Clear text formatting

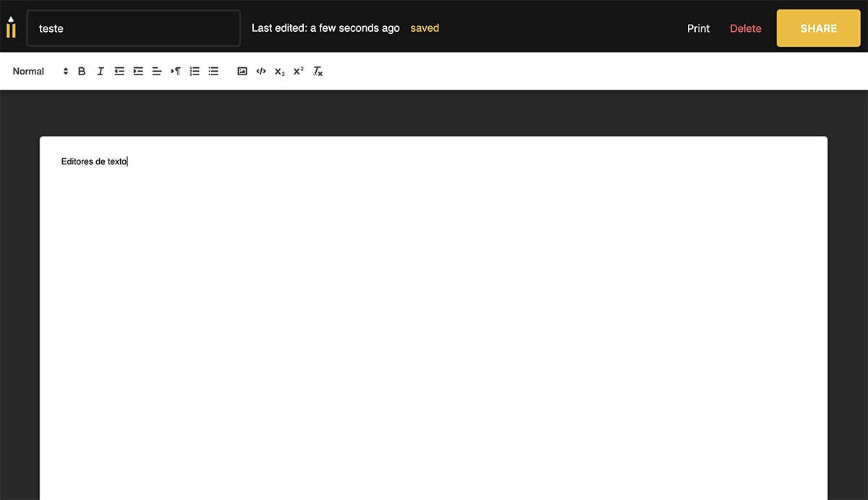coord(318,72)
